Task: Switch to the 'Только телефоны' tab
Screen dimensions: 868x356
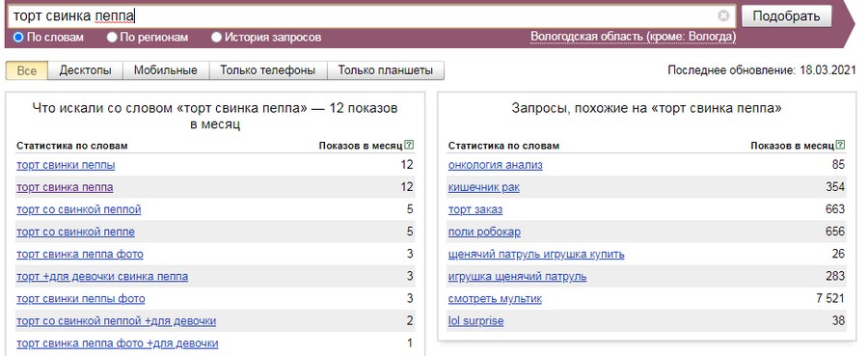Action: (x=268, y=70)
